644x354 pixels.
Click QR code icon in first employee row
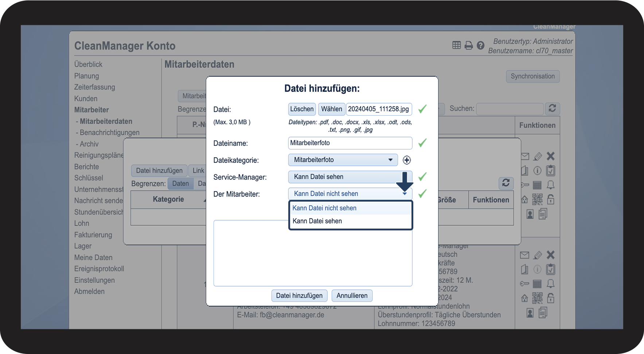537,199
